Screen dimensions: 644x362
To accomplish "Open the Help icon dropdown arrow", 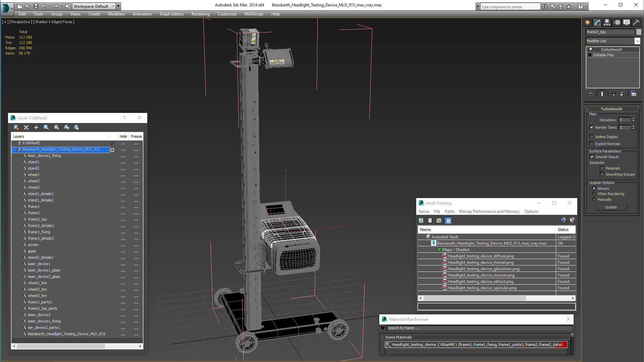I will (586, 6).
